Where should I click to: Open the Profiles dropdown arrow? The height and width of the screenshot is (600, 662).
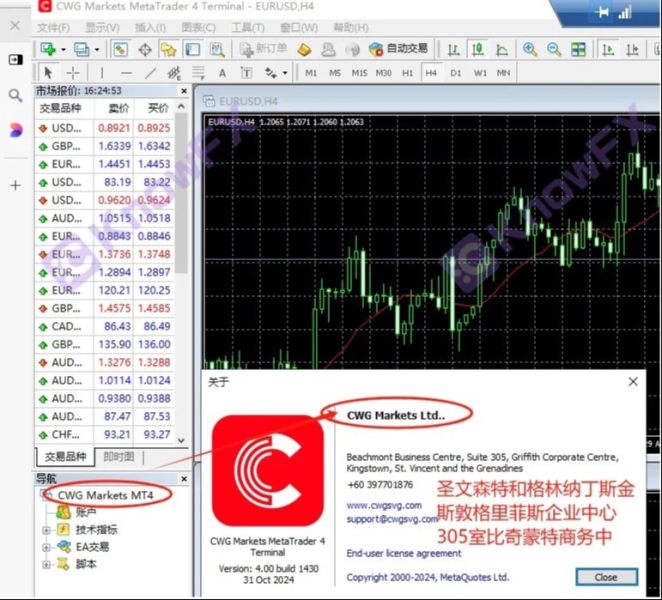coord(97,50)
